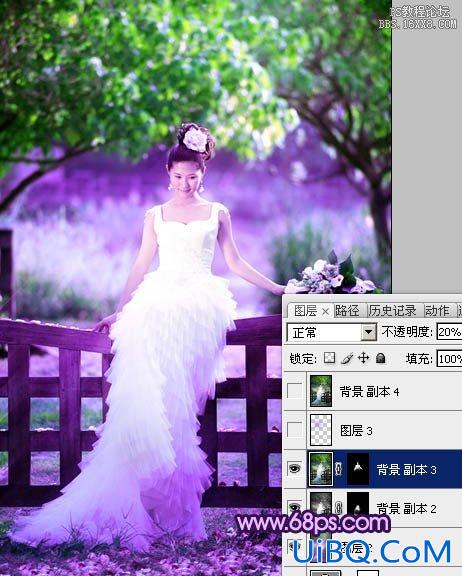Select the 背景 副本 4 layer thumbnail

[321, 391]
